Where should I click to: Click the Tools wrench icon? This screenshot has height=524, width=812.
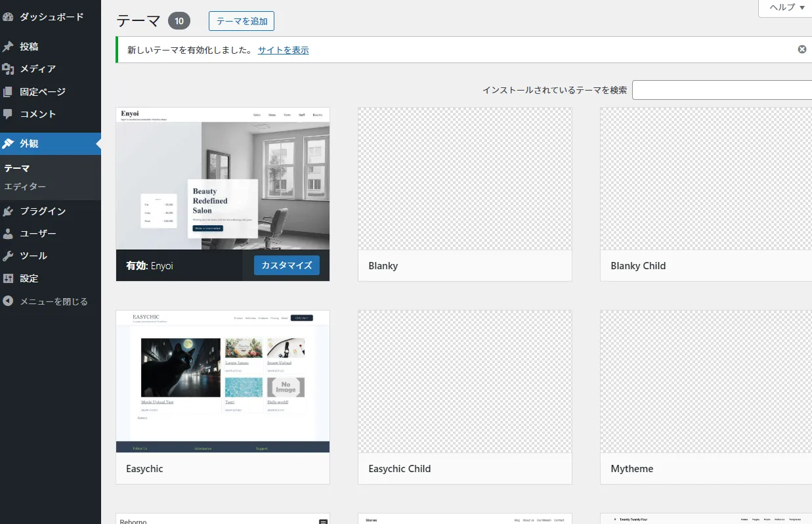click(8, 256)
